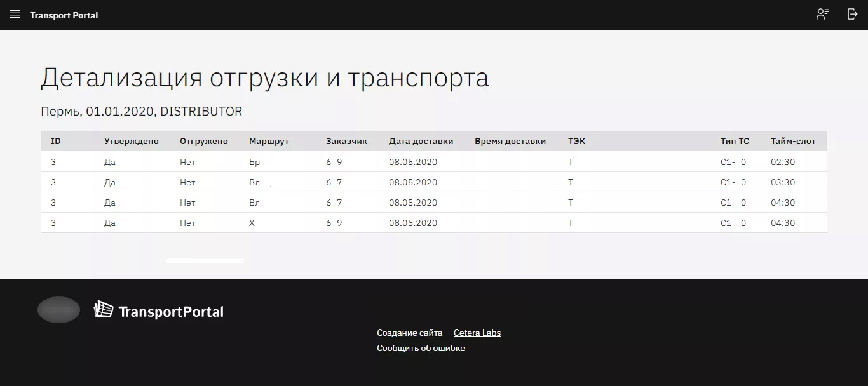Click the circular logo placeholder in the footer
Viewport: 868px width, 386px height.
pos(58,310)
